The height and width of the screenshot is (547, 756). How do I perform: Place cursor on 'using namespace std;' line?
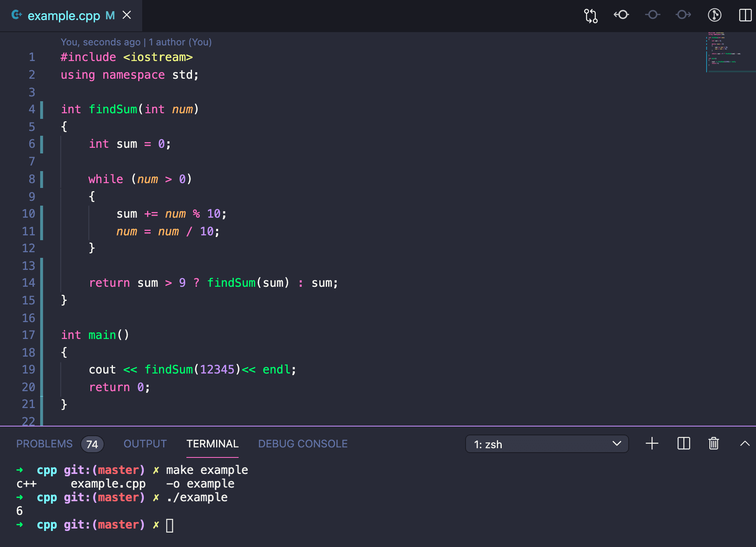[129, 75]
